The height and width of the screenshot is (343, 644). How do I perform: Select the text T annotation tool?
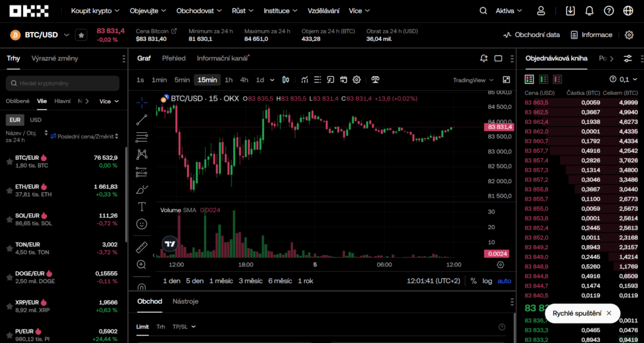click(142, 206)
